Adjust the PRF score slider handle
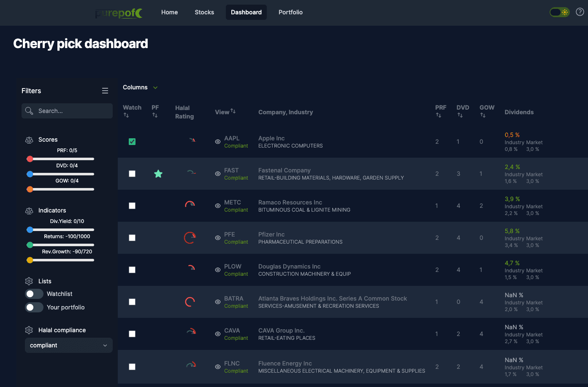588x387 pixels. point(30,159)
